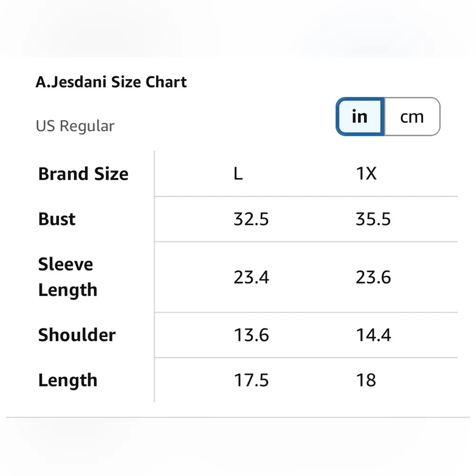Click the divider line below the table

[238, 417]
